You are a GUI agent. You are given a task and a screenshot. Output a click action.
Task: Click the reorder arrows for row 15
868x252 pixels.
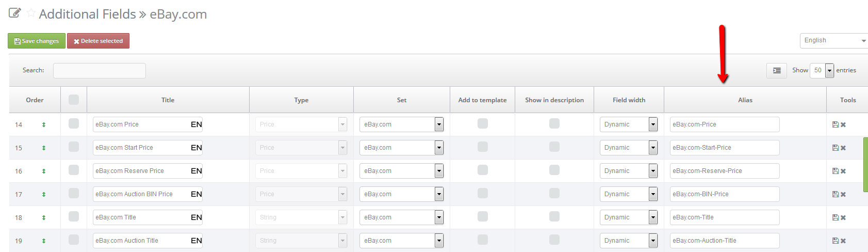tap(44, 148)
